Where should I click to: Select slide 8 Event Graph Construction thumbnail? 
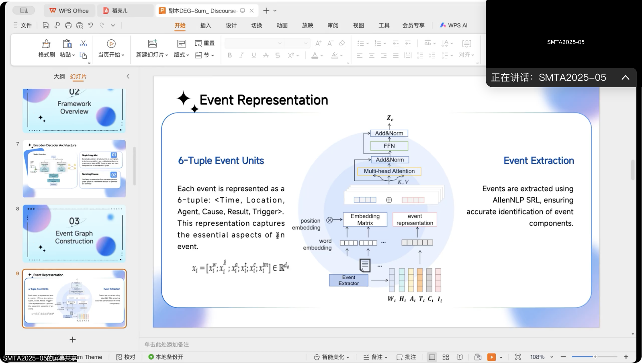tap(74, 234)
